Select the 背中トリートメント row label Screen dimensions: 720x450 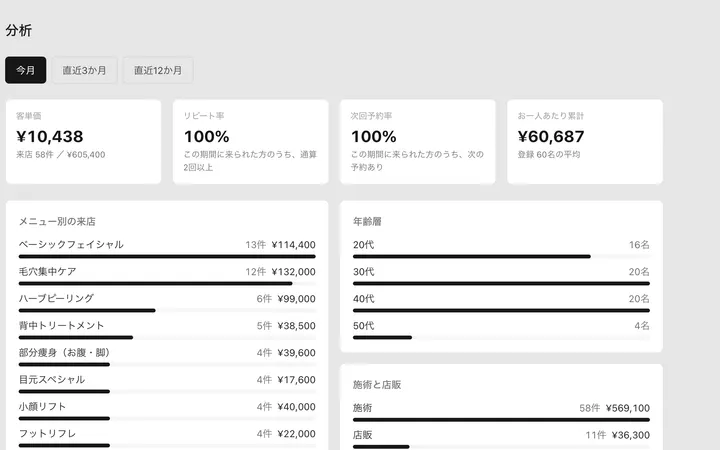pos(62,326)
